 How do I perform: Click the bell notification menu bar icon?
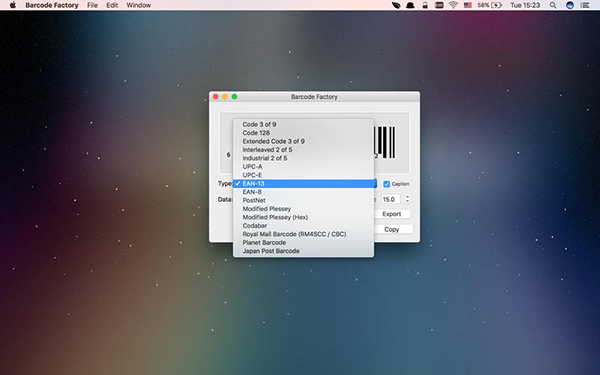(410, 5)
